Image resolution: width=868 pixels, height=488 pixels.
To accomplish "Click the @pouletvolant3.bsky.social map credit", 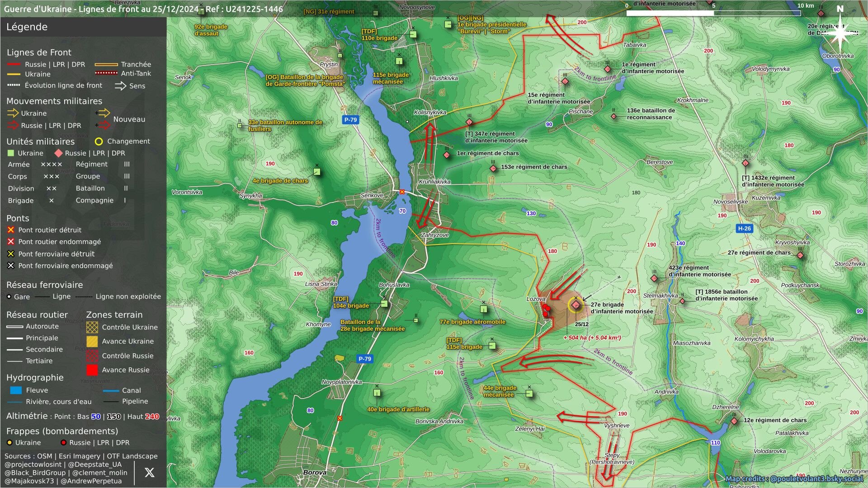I will [816, 479].
